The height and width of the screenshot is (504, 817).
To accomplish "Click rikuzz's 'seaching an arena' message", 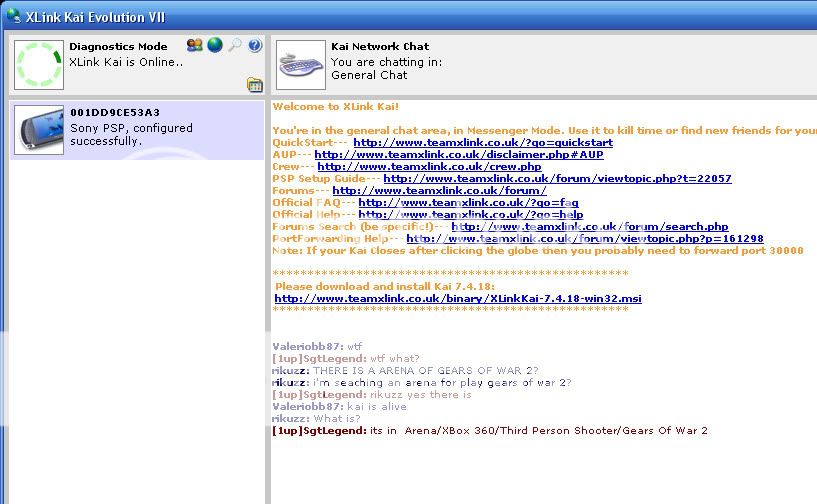I will [x=422, y=383].
